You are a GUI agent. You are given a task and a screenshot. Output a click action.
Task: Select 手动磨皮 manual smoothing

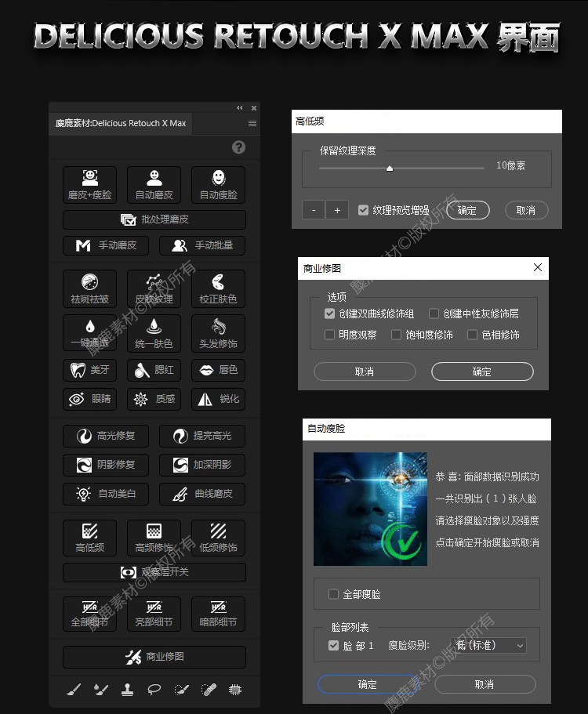click(106, 246)
